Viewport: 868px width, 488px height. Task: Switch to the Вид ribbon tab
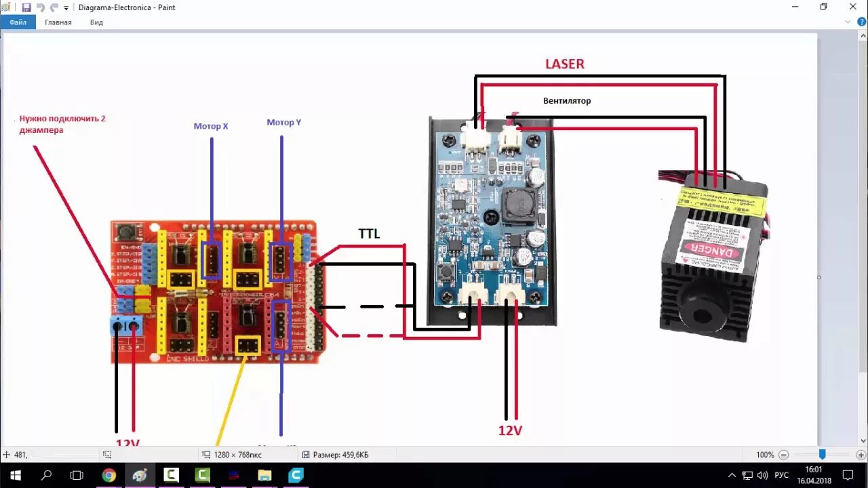pos(96,22)
